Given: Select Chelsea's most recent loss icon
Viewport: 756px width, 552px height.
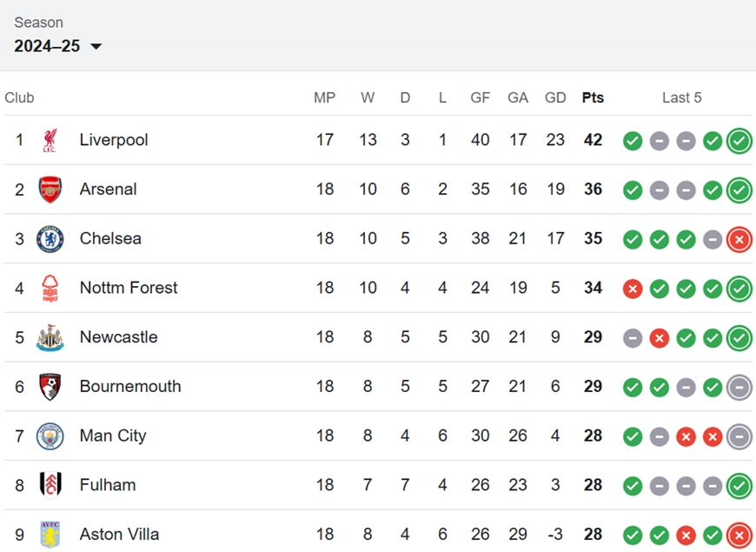Looking at the screenshot, I should tap(739, 239).
